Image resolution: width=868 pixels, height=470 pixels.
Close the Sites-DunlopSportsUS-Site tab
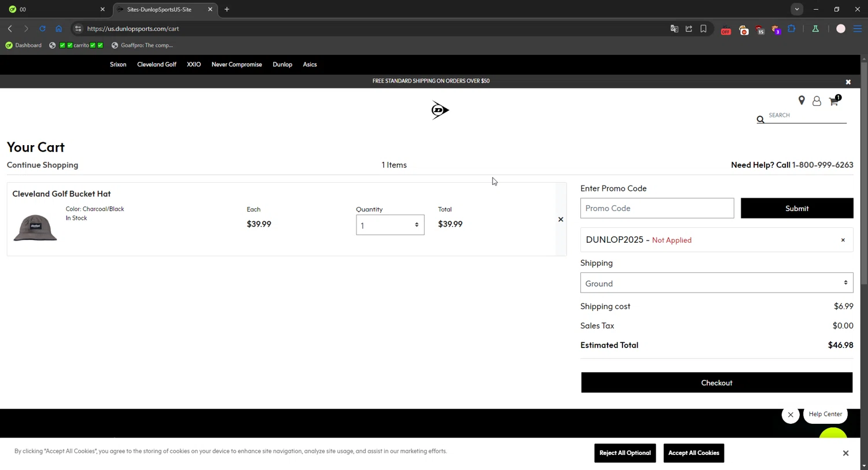tap(210, 9)
